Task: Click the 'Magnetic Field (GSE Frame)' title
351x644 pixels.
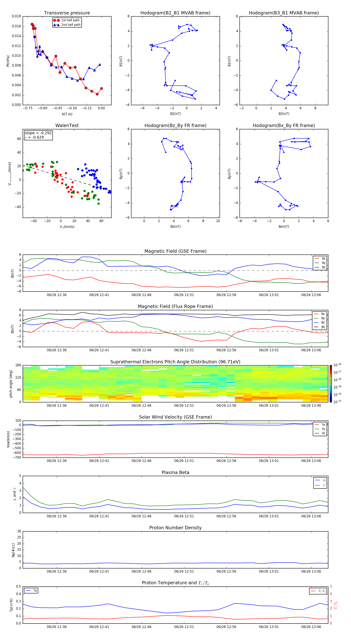Action: (x=175, y=251)
